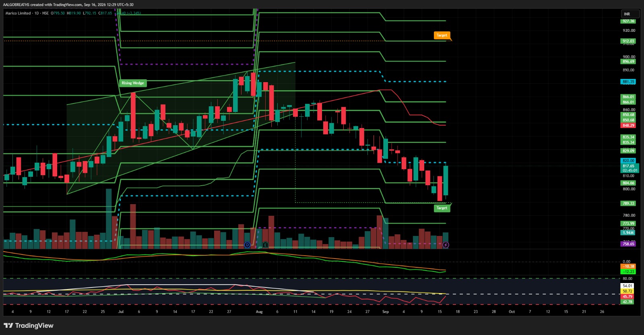
Task: Click the yellow 50.72 oscillator value
Action: (627, 291)
